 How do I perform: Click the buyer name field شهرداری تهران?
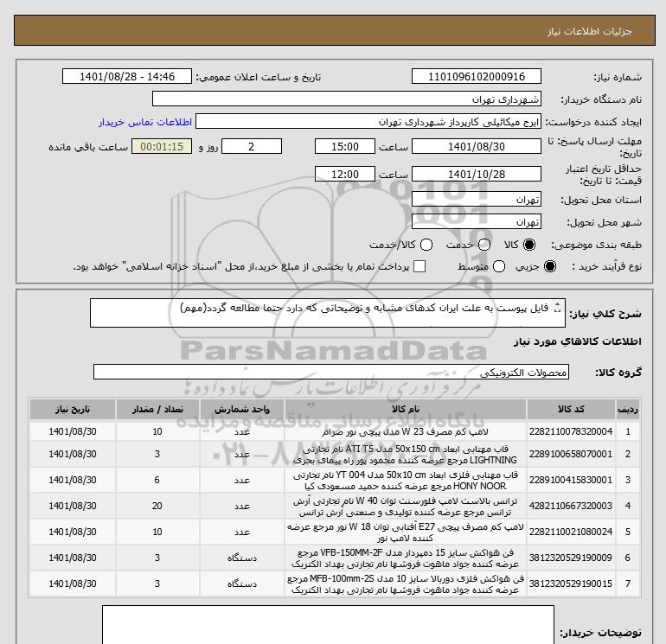(x=347, y=99)
